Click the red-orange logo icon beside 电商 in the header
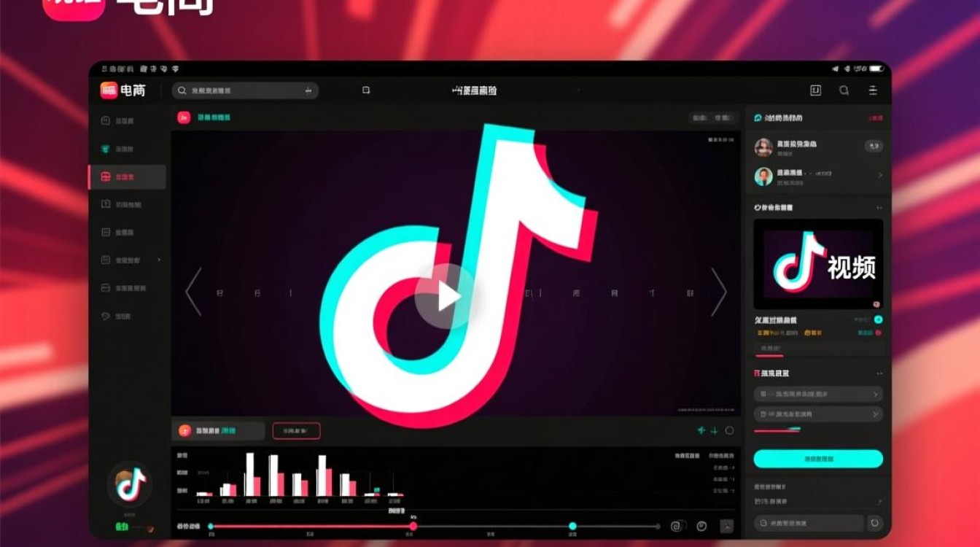 (x=109, y=90)
